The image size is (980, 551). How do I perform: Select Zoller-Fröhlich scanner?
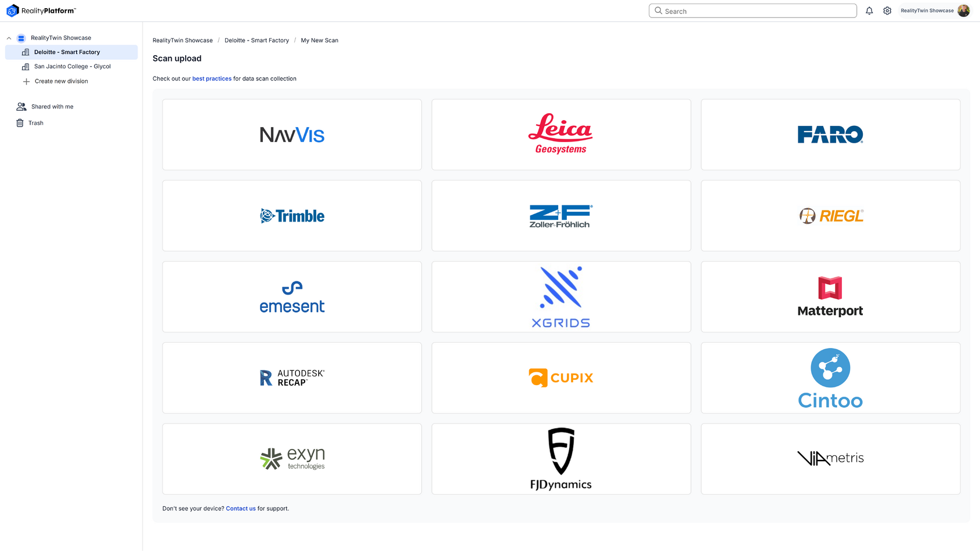click(x=560, y=215)
